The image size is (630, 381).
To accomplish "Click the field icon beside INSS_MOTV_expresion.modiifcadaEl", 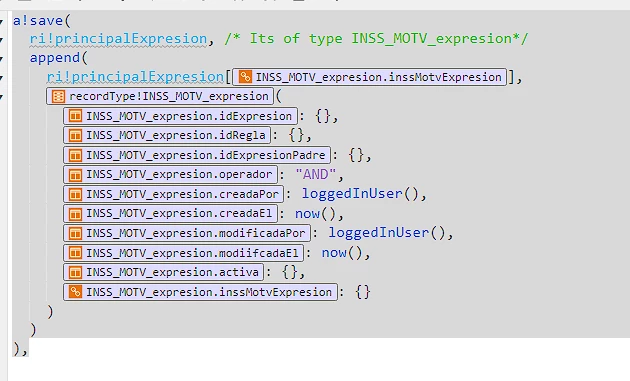I will [x=75, y=253].
